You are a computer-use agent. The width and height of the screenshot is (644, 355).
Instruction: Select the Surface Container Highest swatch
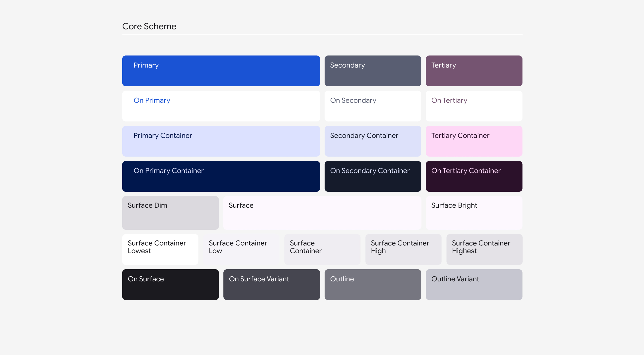point(484,249)
